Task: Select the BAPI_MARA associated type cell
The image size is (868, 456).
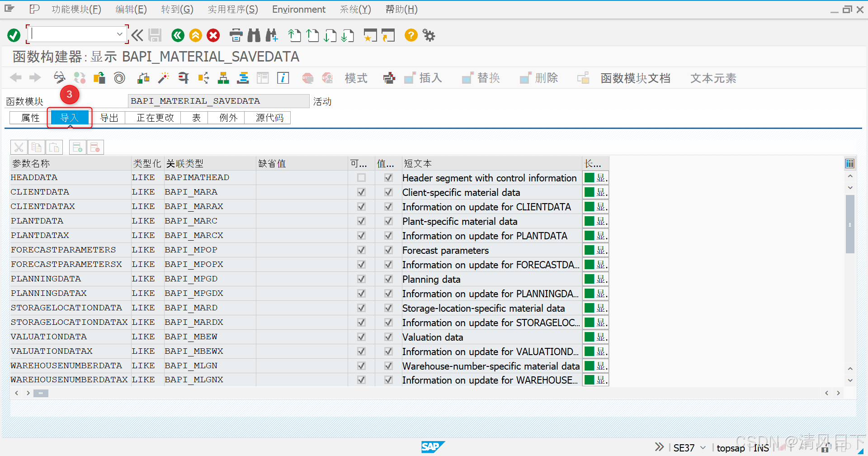Action: (210, 192)
